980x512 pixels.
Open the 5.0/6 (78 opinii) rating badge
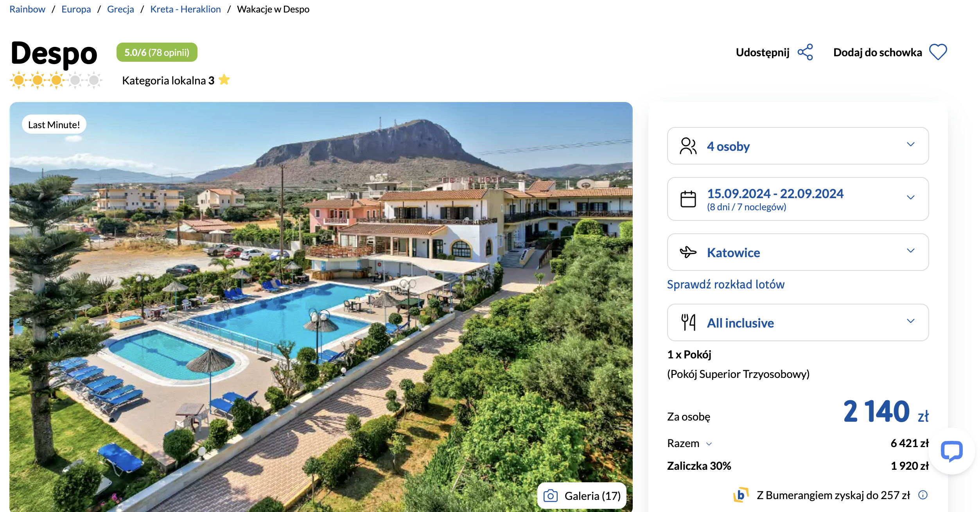[x=157, y=52]
